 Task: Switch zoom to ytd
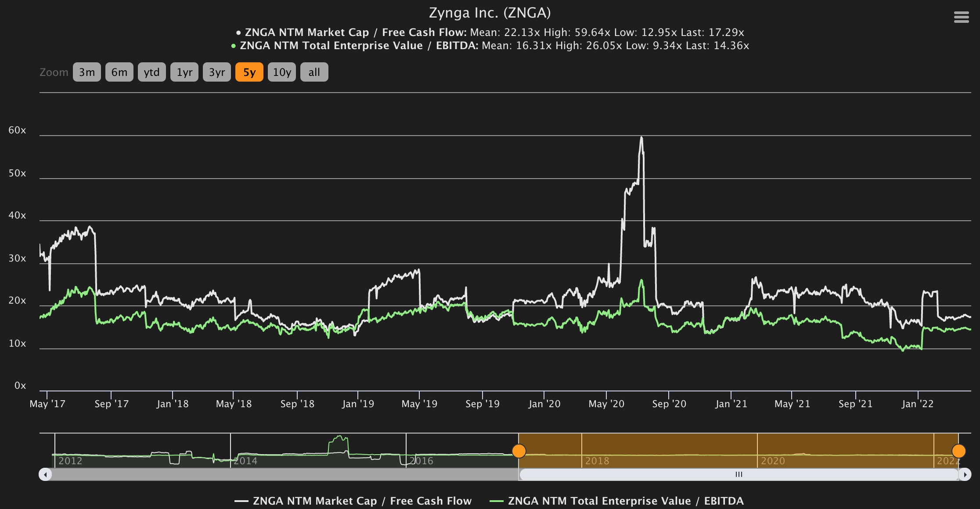152,72
